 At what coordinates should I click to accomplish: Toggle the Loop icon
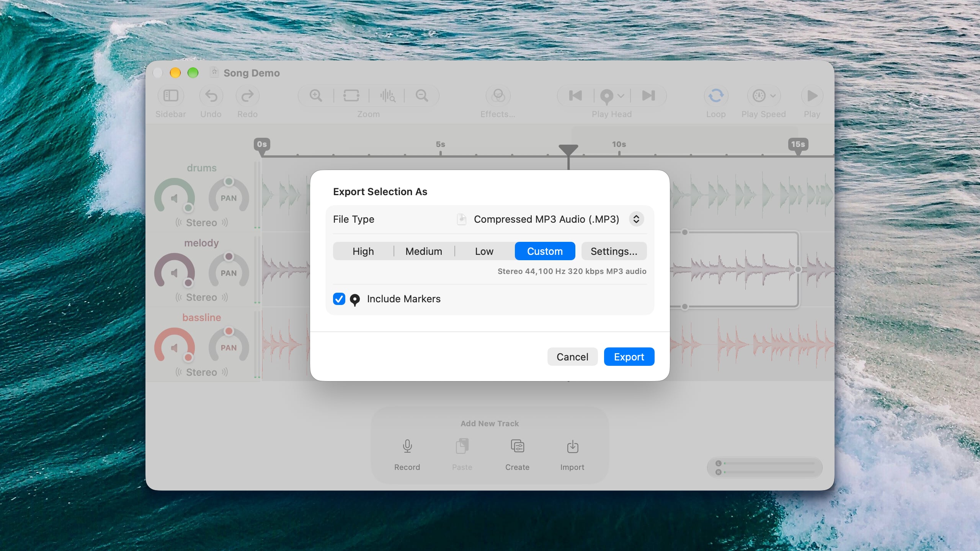point(716,96)
